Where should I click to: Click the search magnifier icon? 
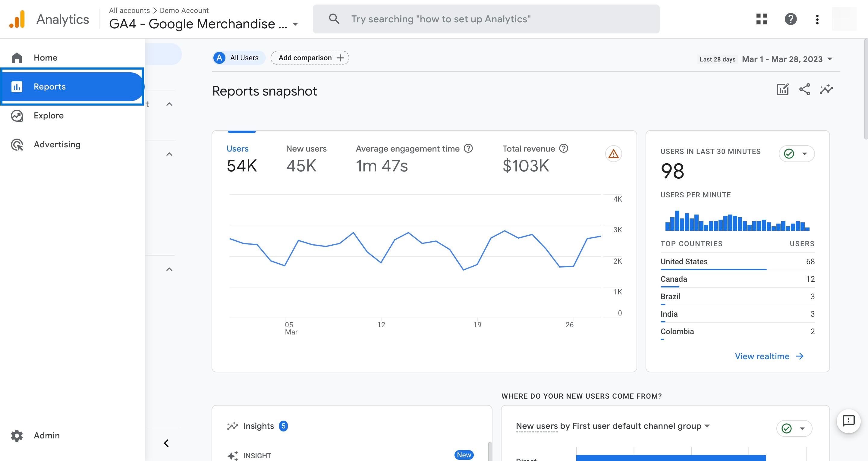pyautogui.click(x=334, y=19)
